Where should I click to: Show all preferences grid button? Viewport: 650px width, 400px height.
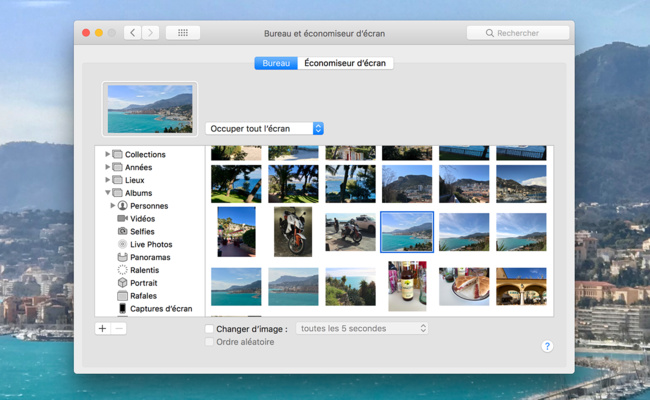[183, 33]
